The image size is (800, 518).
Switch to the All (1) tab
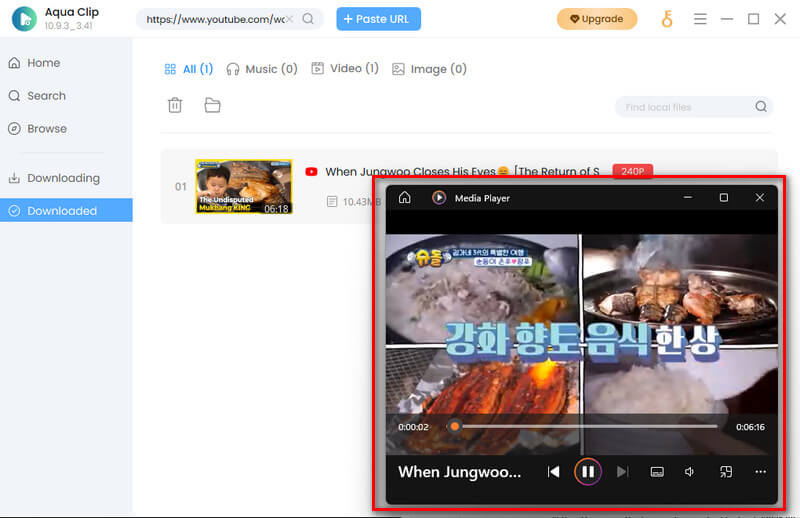coord(188,69)
